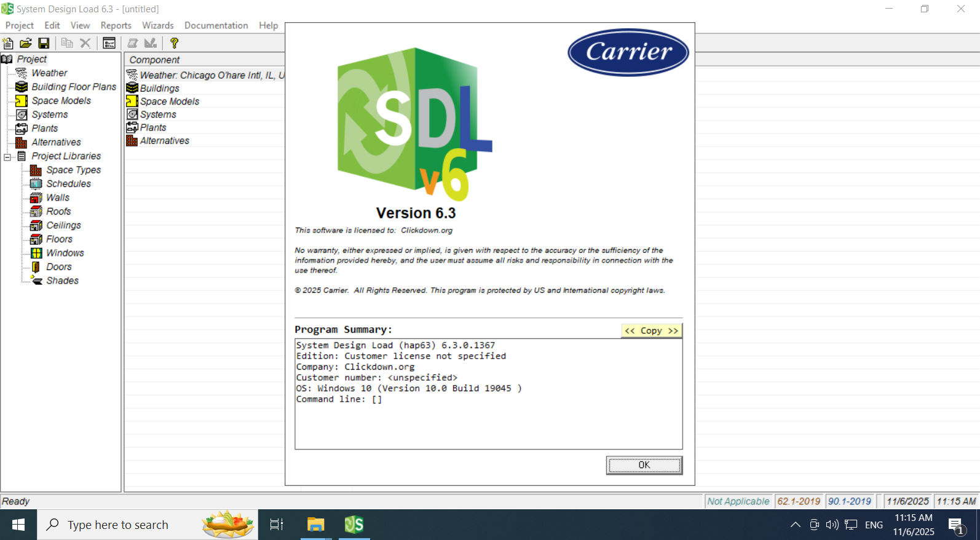Viewport: 980px width, 540px height.
Task: Click the "11/6/2025" status bar date cell
Action: 907,501
